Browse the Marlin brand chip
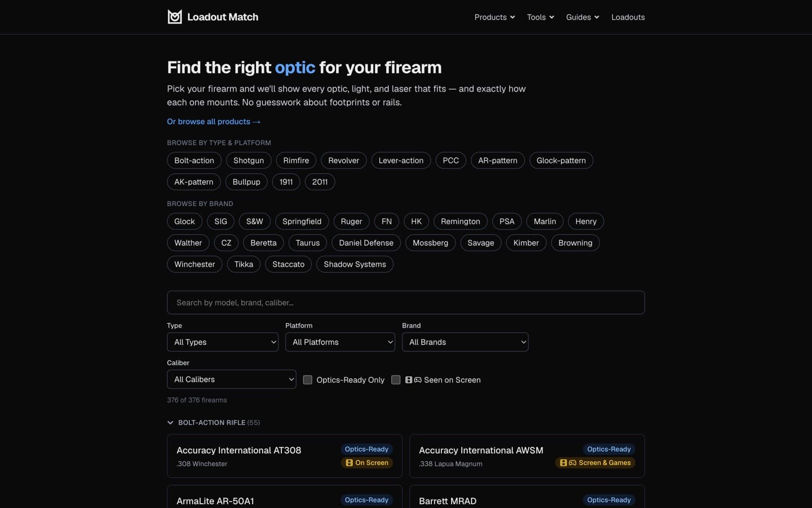The image size is (812, 508). pos(545,221)
